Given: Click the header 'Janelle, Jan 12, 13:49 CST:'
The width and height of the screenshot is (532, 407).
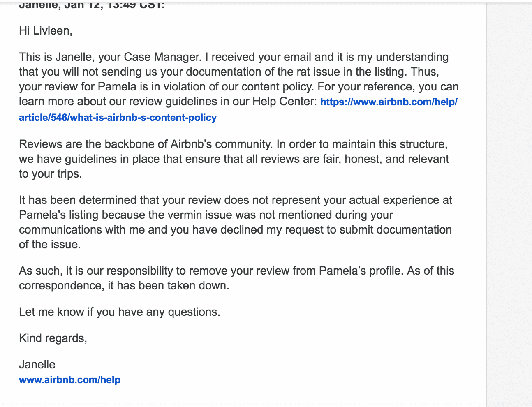Looking at the screenshot, I should pos(91,6).
